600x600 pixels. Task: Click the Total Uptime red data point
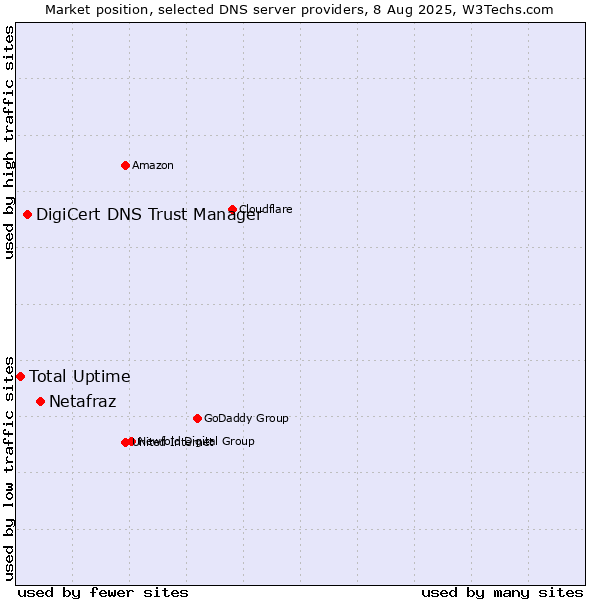[21, 377]
